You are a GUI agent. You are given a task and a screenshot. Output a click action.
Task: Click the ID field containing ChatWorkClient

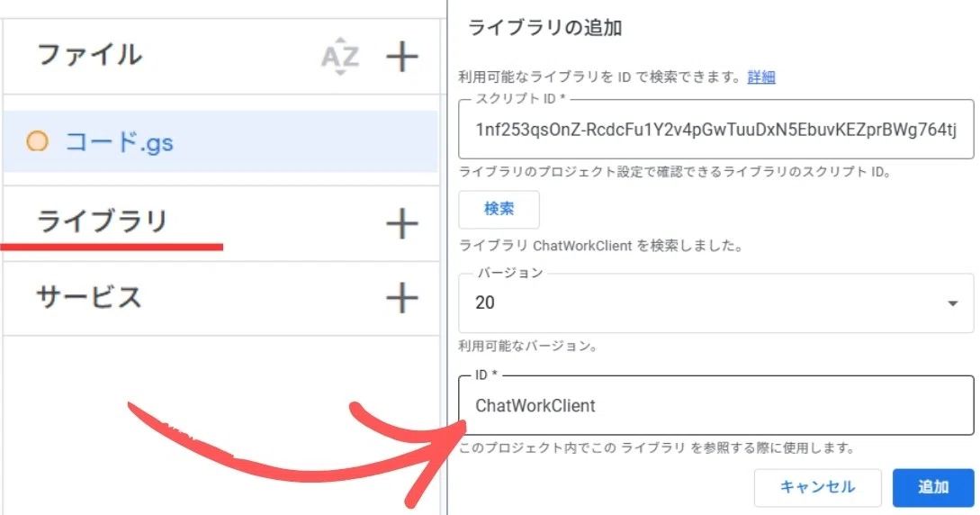point(715,406)
